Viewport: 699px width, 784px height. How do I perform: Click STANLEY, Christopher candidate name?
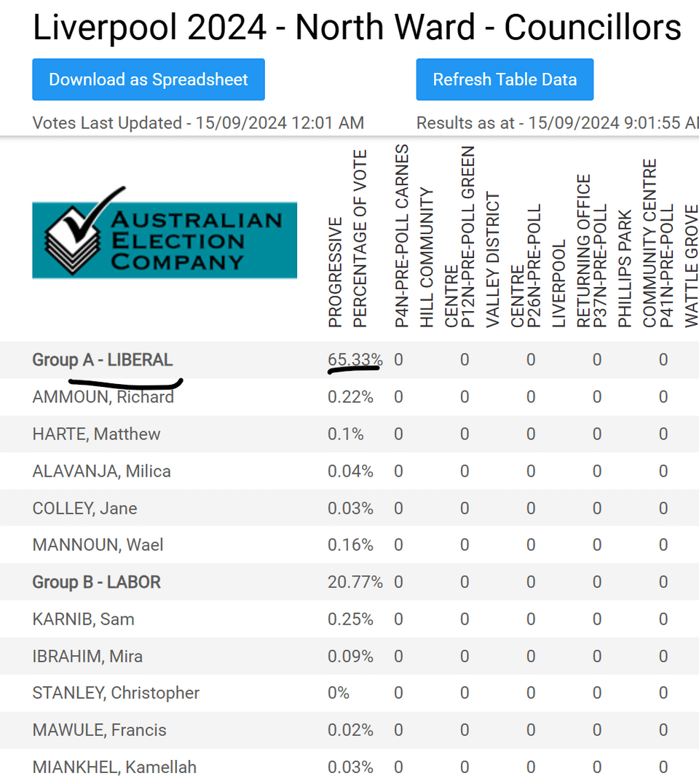[x=116, y=693]
